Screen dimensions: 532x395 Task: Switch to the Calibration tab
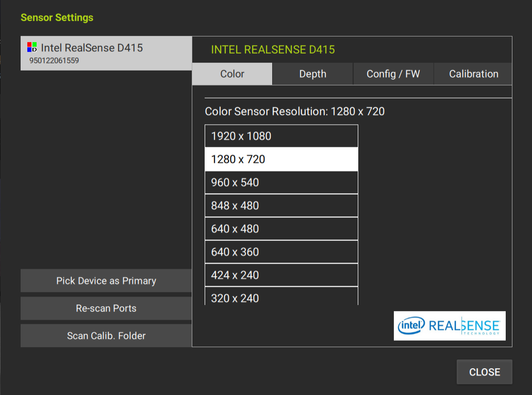[x=473, y=74]
